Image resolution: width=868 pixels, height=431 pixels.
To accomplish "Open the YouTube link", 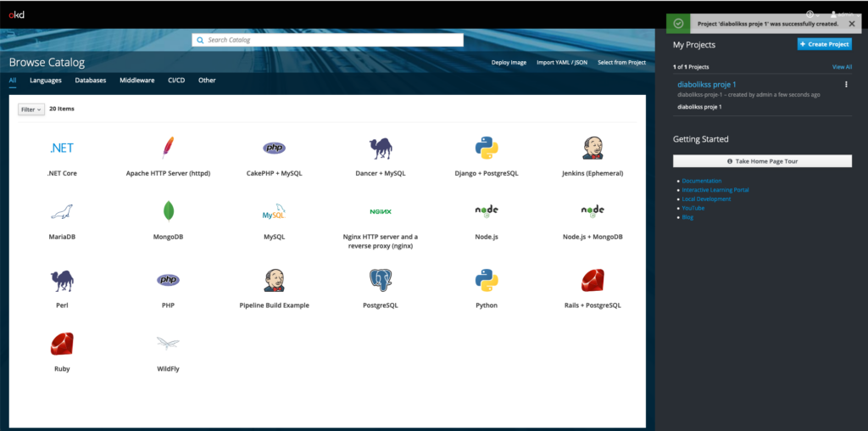I will tap(693, 209).
